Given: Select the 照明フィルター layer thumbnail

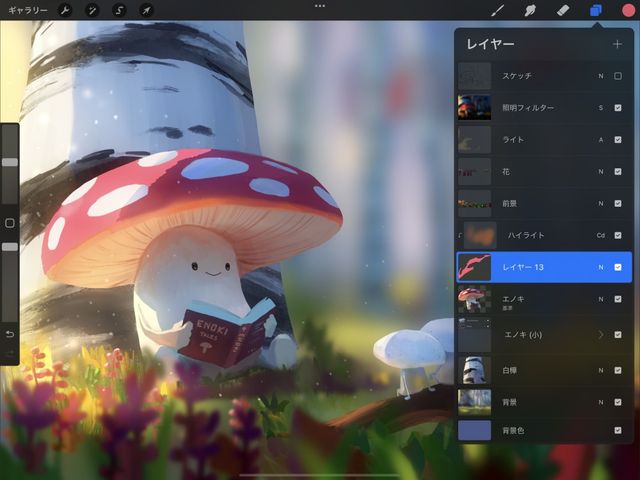Looking at the screenshot, I should pyautogui.click(x=474, y=108).
